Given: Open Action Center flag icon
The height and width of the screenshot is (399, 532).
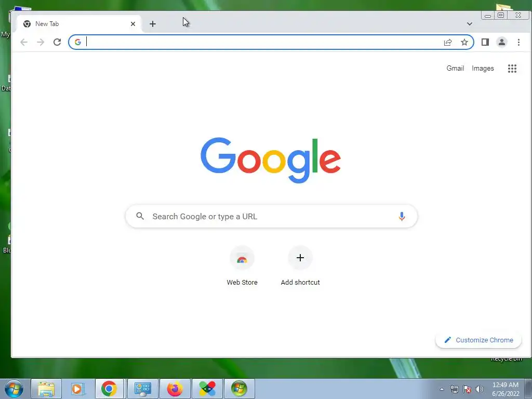Looking at the screenshot, I should tap(467, 389).
